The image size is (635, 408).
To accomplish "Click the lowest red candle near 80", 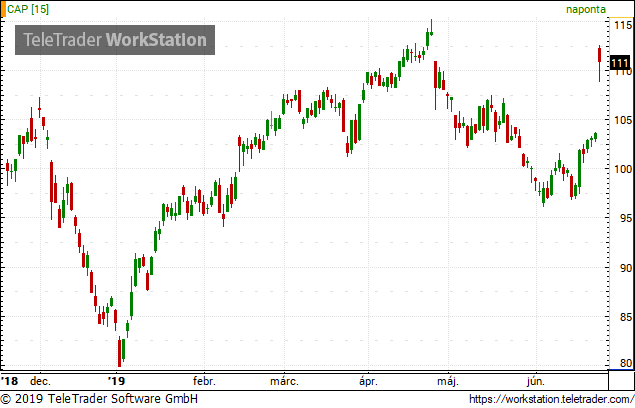I will coord(119,353).
